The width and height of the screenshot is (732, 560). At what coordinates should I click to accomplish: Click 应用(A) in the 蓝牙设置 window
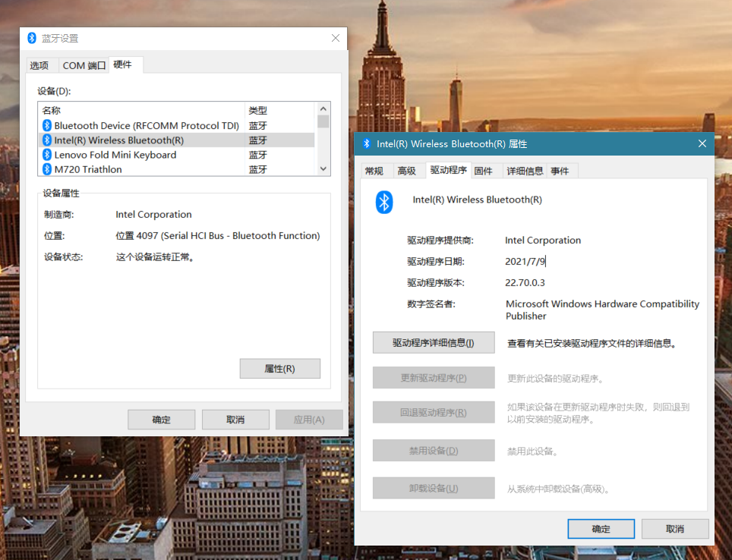pyautogui.click(x=309, y=420)
